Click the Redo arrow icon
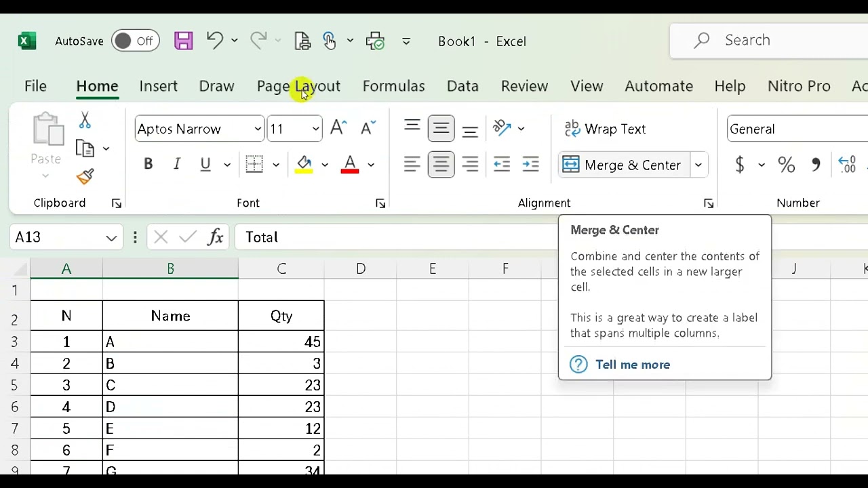This screenshot has height=488, width=868. [x=258, y=41]
